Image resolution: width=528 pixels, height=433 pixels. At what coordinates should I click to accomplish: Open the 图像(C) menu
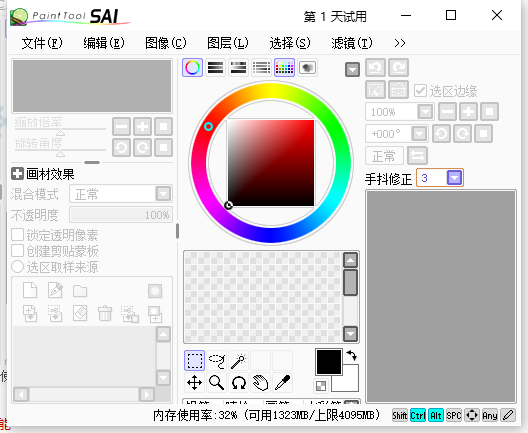click(166, 43)
